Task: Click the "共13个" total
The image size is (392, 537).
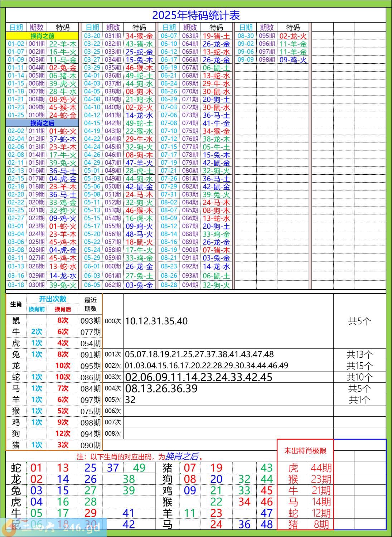Action: tap(360, 355)
